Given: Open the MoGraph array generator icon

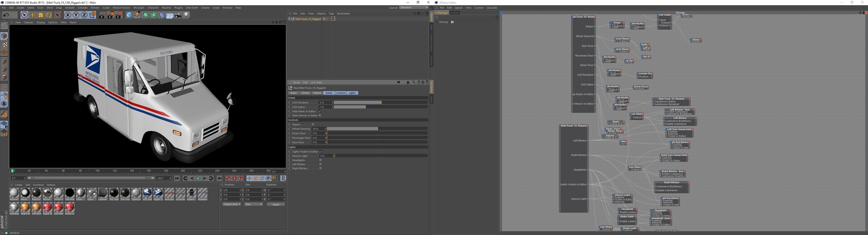Looking at the screenshot, I should [x=154, y=15].
